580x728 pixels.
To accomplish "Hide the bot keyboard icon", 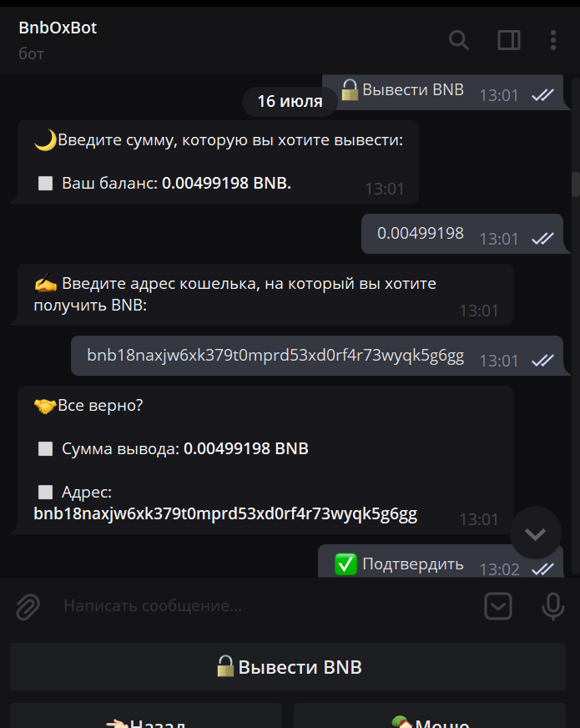I will 498,606.
